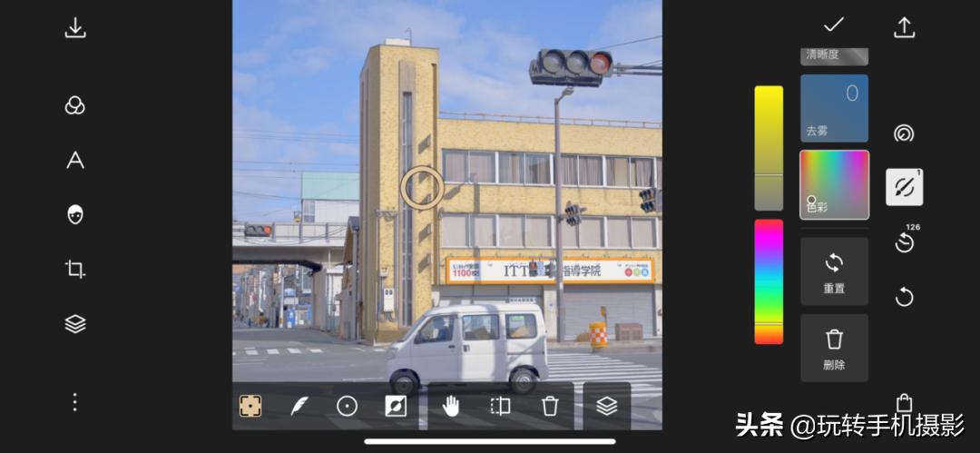Open the face retouch tool
Image resolution: width=980 pixels, height=453 pixels.
tap(75, 214)
